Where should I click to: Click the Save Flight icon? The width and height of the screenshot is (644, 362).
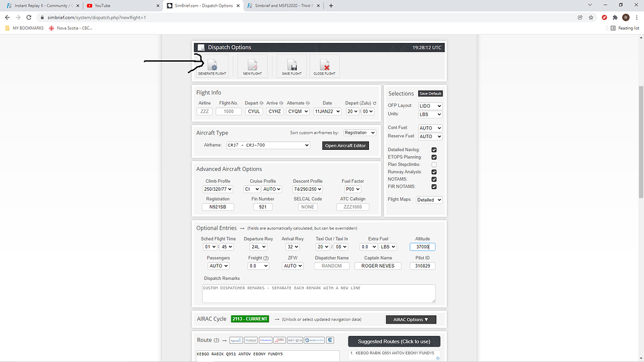click(x=291, y=65)
